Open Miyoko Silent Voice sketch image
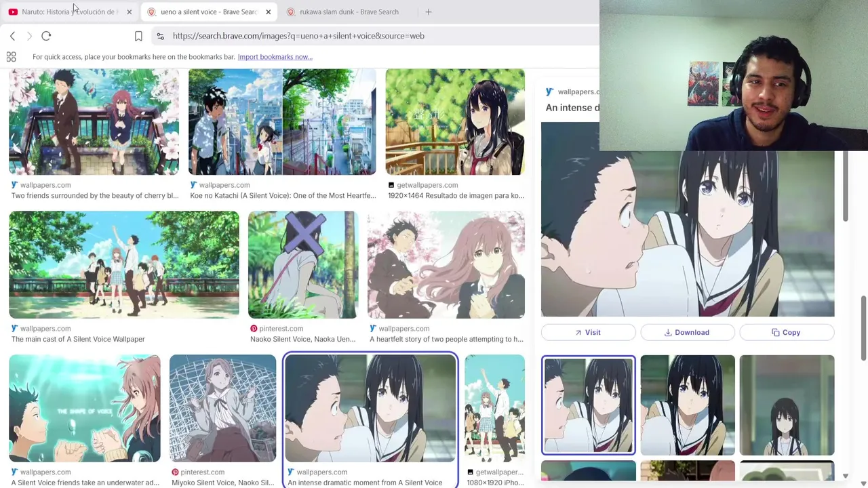The height and width of the screenshot is (488, 868). 223,408
